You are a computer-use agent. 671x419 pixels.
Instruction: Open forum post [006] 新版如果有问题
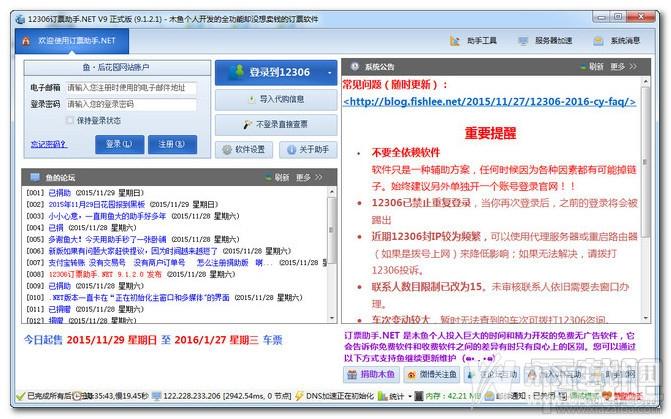coord(133,251)
